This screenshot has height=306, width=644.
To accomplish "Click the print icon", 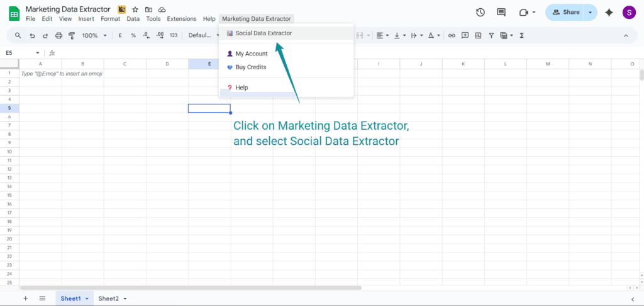I will click(58, 36).
